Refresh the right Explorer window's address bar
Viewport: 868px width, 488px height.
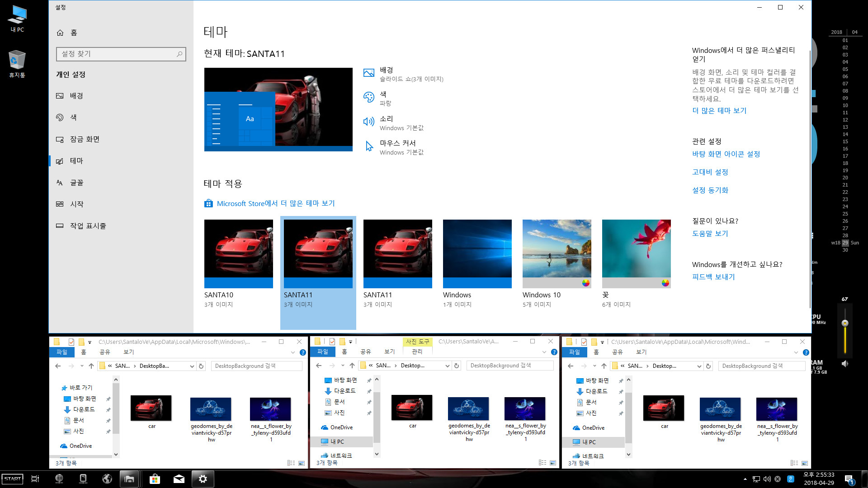pyautogui.click(x=708, y=366)
